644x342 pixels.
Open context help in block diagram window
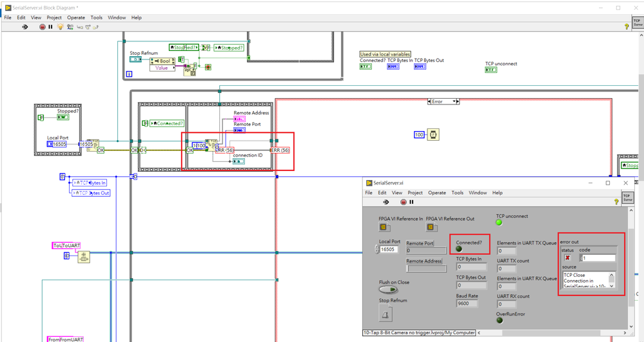click(x=627, y=26)
